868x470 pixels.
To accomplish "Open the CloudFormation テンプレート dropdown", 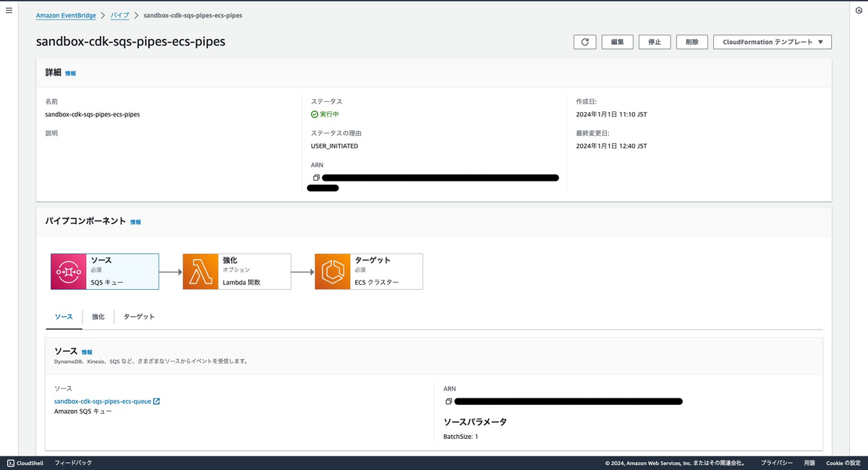I will point(773,42).
